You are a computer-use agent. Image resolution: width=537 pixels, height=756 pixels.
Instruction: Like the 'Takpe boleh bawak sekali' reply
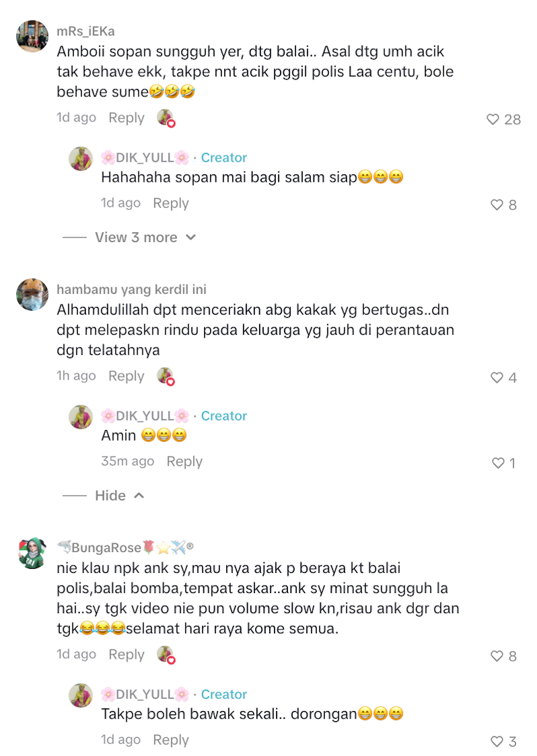(497, 741)
